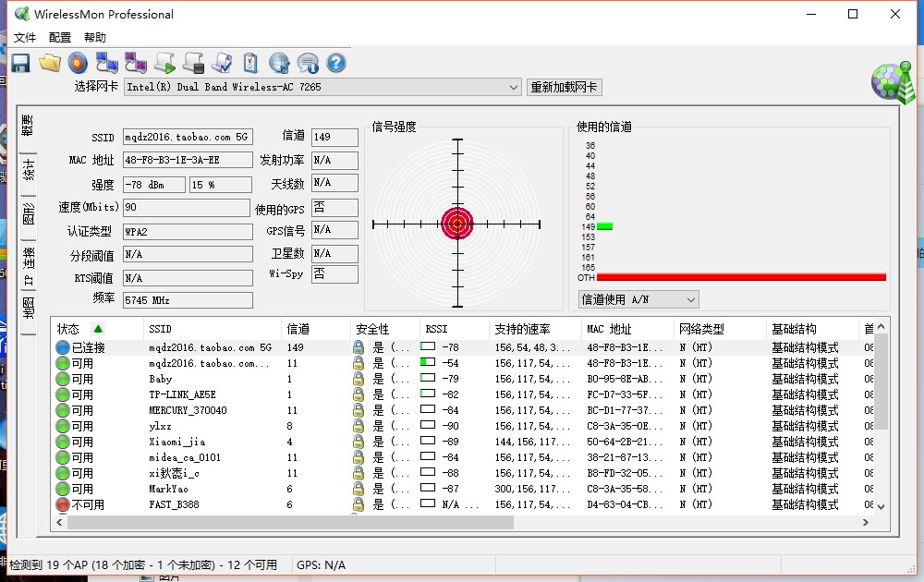Click the bullseye target toolbar icon

(x=79, y=63)
